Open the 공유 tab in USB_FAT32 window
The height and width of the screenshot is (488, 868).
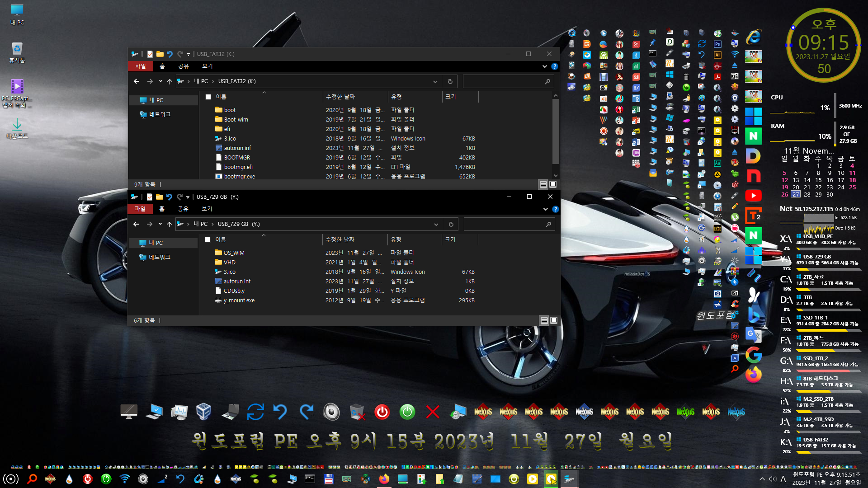coord(183,66)
